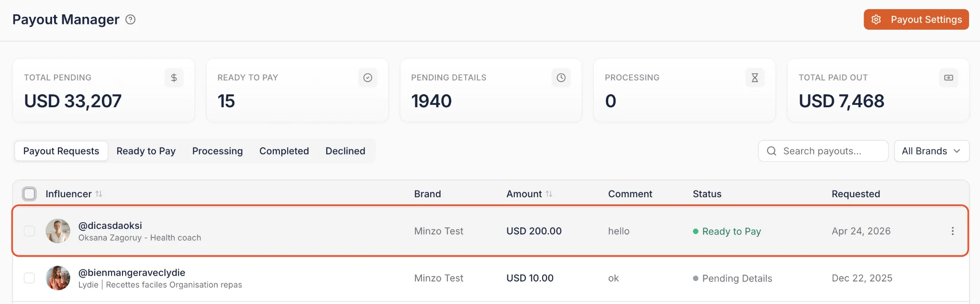
Task: Click the Pending Details status of @bienmangeraveclydie
Action: tap(732, 278)
